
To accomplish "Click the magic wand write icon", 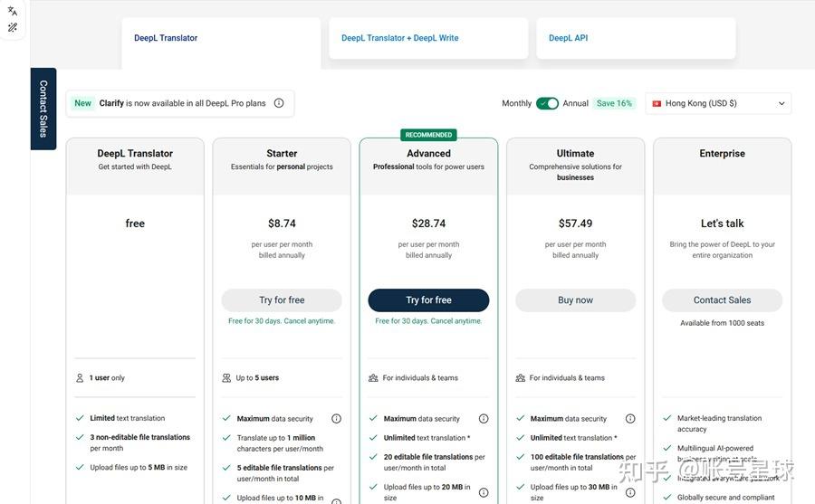I will click(13, 28).
